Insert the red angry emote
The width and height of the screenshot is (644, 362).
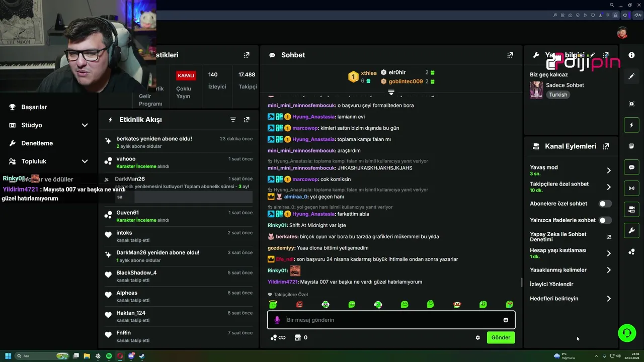tap(299, 304)
